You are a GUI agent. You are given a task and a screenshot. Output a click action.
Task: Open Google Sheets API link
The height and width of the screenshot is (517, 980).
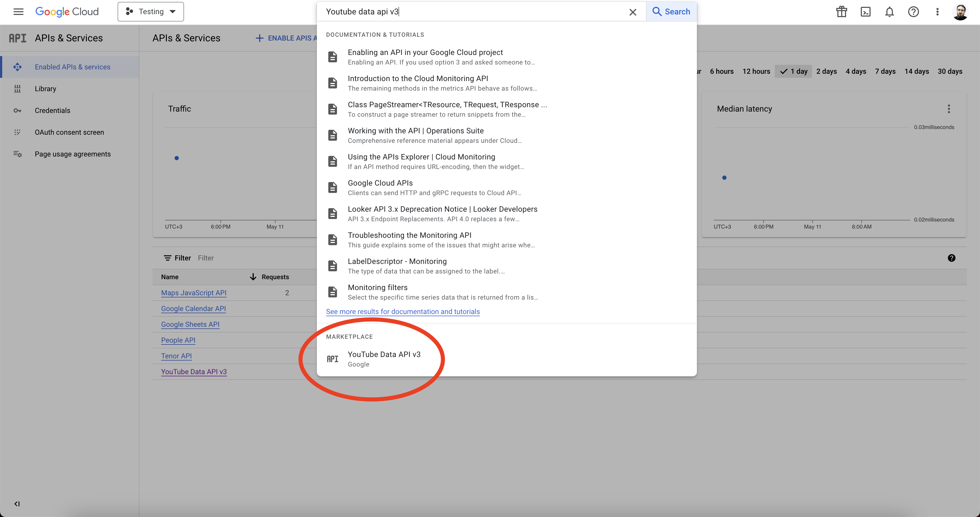click(190, 325)
